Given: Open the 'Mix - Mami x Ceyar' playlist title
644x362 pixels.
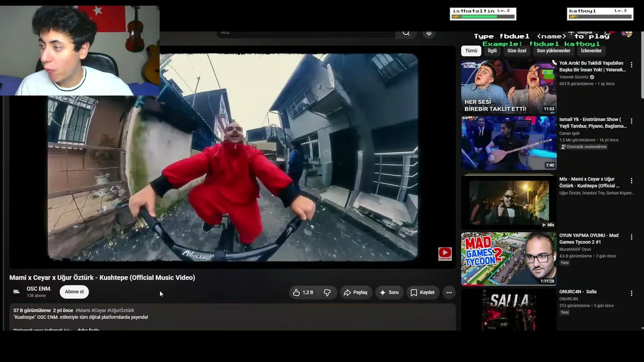Looking at the screenshot, I should (590, 183).
